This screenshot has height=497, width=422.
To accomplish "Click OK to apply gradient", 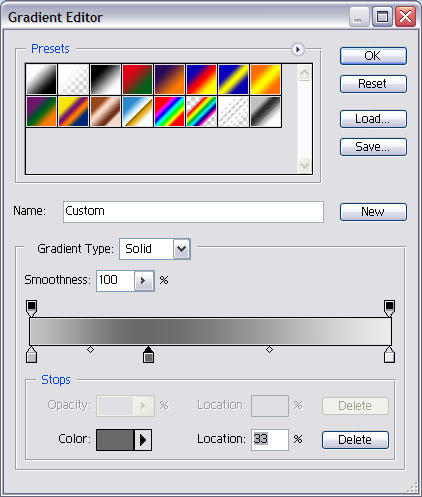I will (373, 56).
